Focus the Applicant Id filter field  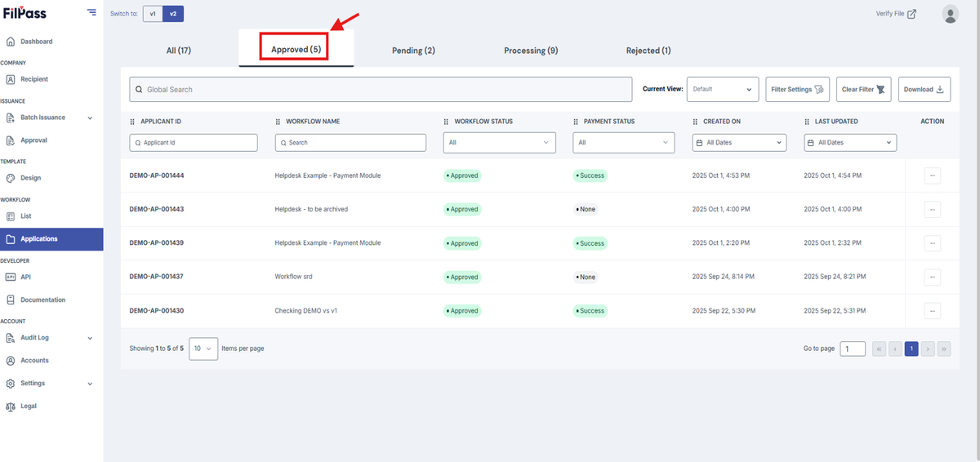pyautogui.click(x=194, y=142)
